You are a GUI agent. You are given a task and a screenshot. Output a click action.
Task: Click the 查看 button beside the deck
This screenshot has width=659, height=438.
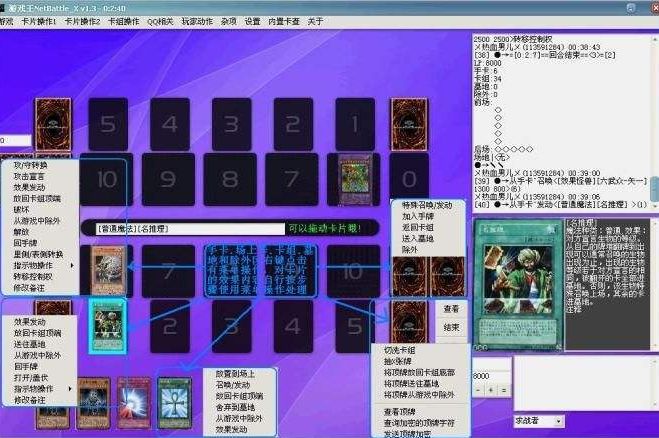coord(451,309)
